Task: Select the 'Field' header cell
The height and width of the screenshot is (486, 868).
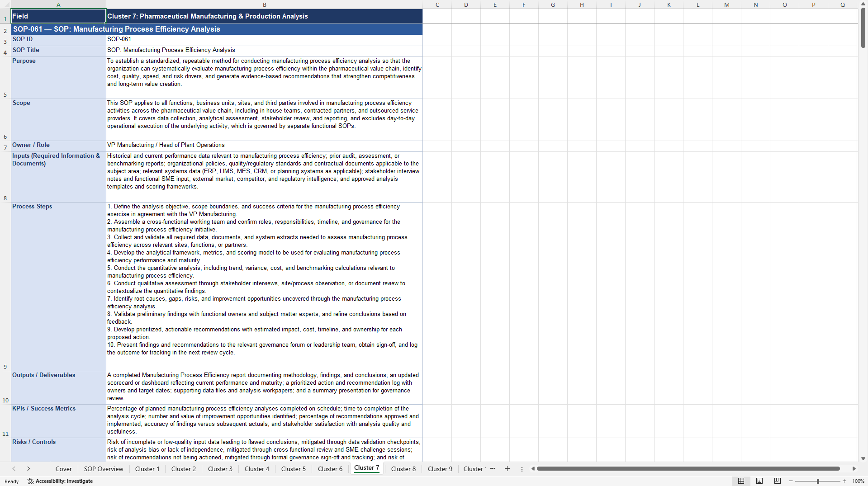Action: [x=58, y=16]
